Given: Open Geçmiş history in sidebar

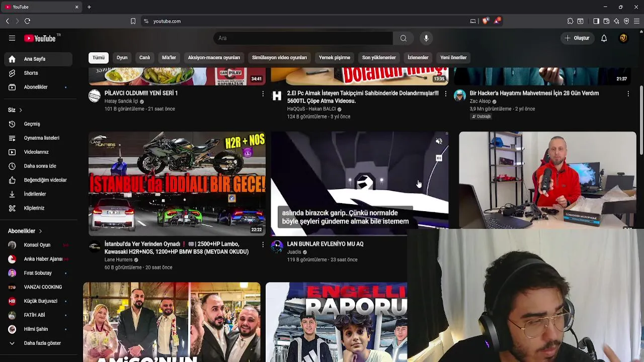Looking at the screenshot, I should pos(38,124).
